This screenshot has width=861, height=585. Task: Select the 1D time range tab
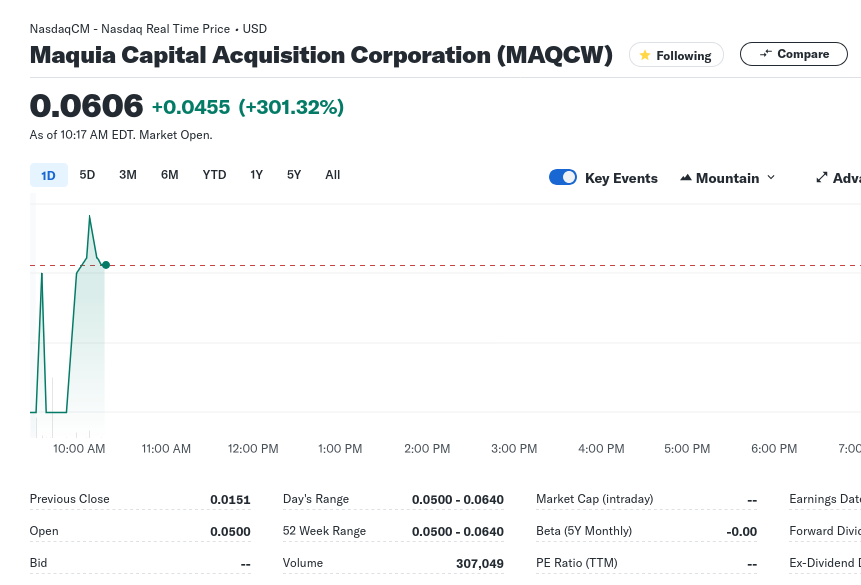click(48, 176)
